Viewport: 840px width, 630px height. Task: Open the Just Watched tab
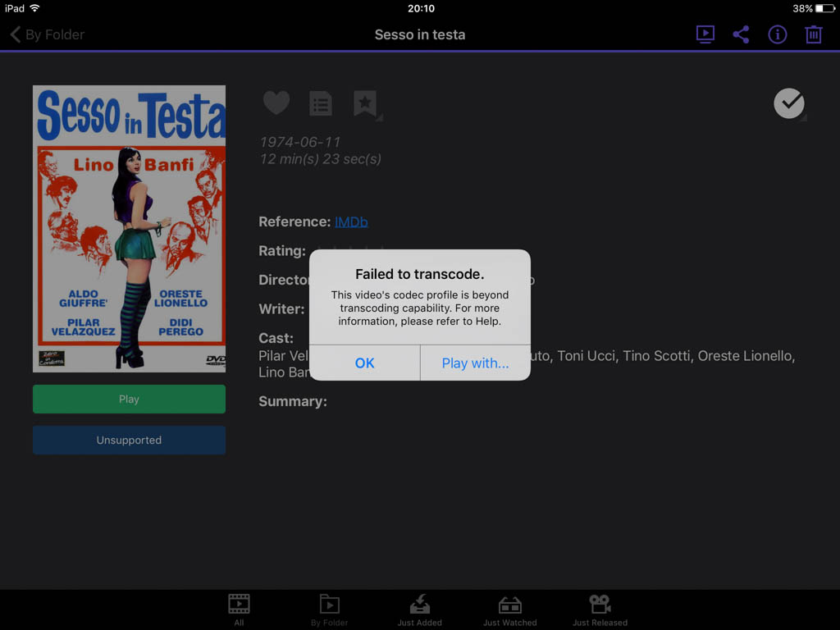tap(510, 609)
